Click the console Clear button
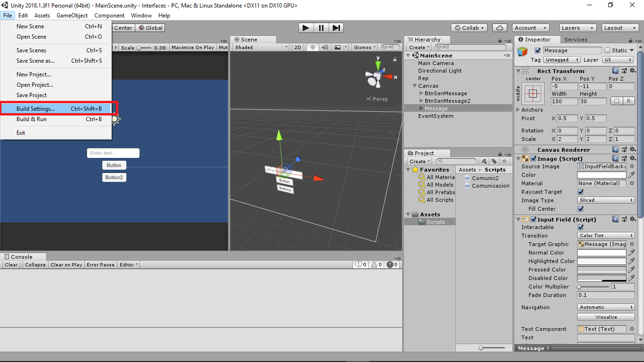Image resolution: width=644 pixels, height=362 pixels. [11, 264]
